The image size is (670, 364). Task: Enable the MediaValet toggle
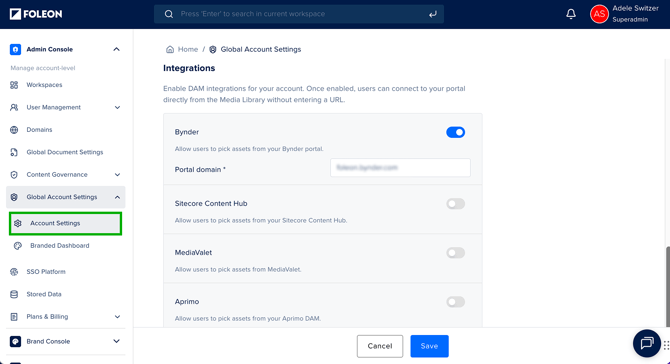455,253
